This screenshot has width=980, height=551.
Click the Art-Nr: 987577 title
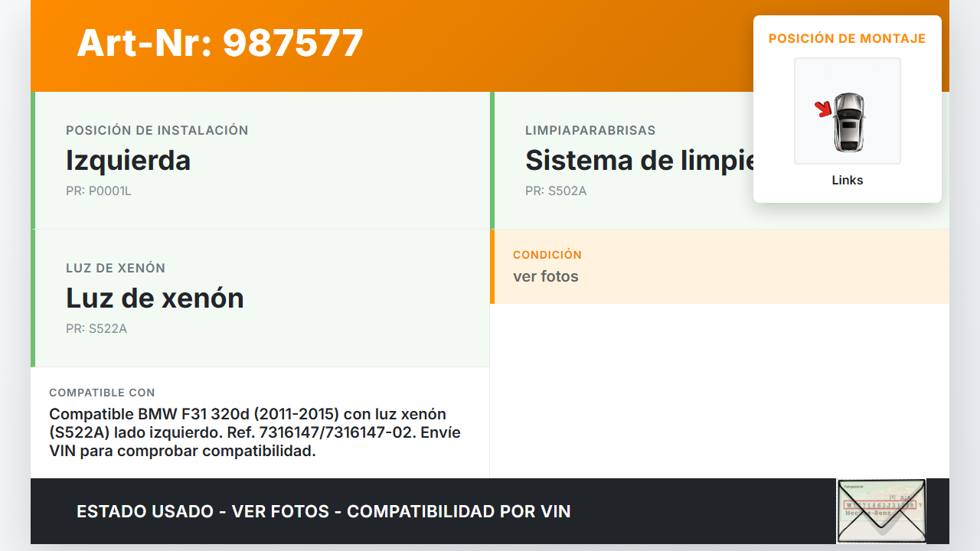(x=220, y=43)
